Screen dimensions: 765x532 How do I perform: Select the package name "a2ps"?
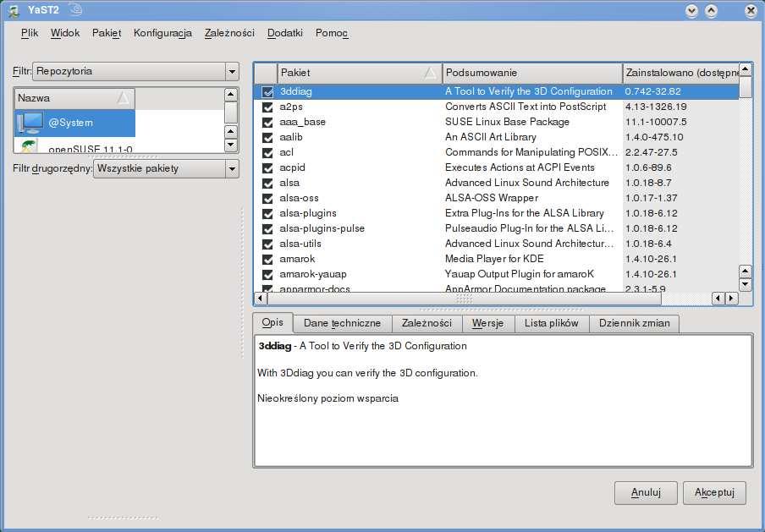(291, 107)
